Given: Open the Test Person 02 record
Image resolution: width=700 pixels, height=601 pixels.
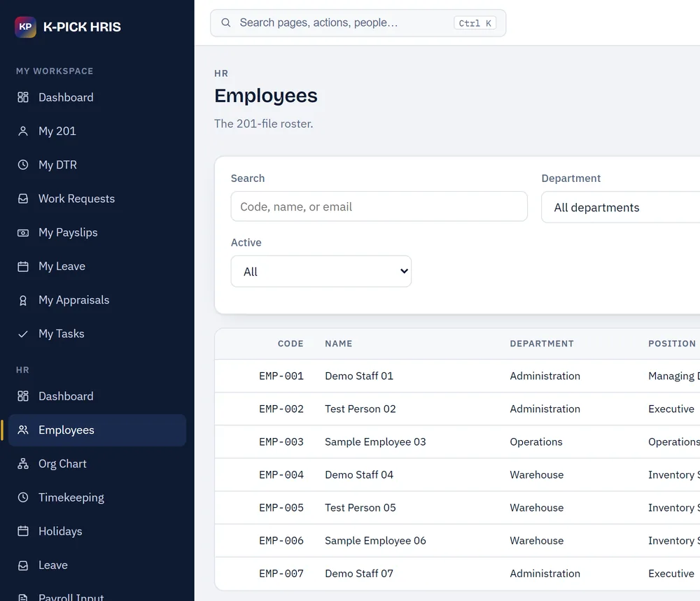Looking at the screenshot, I should [360, 409].
